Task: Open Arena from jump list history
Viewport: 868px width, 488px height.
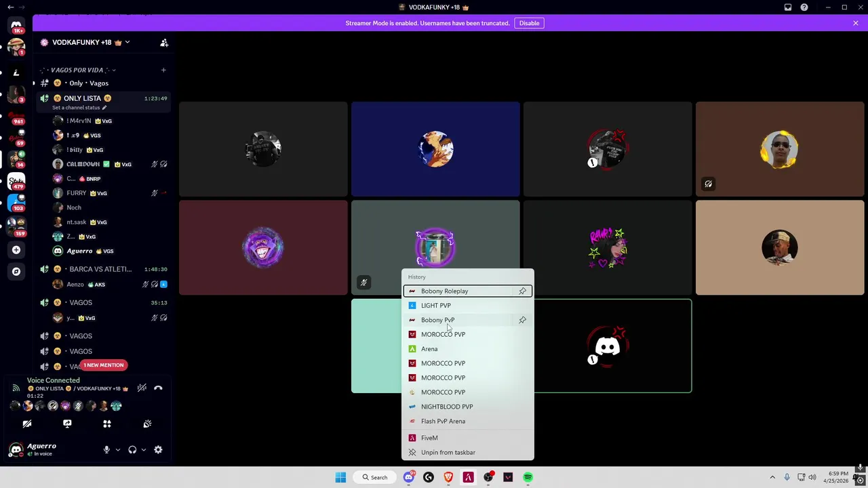Action: pyautogui.click(x=467, y=349)
